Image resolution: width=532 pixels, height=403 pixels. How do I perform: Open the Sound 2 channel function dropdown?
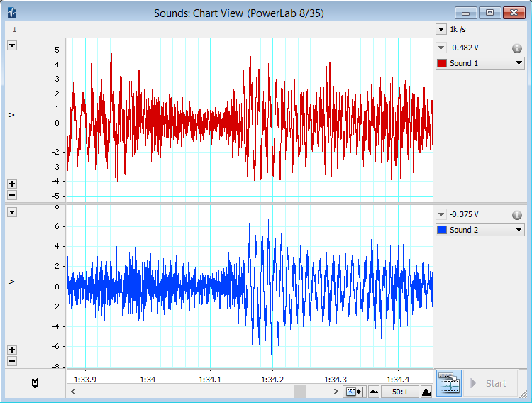pyautogui.click(x=519, y=230)
